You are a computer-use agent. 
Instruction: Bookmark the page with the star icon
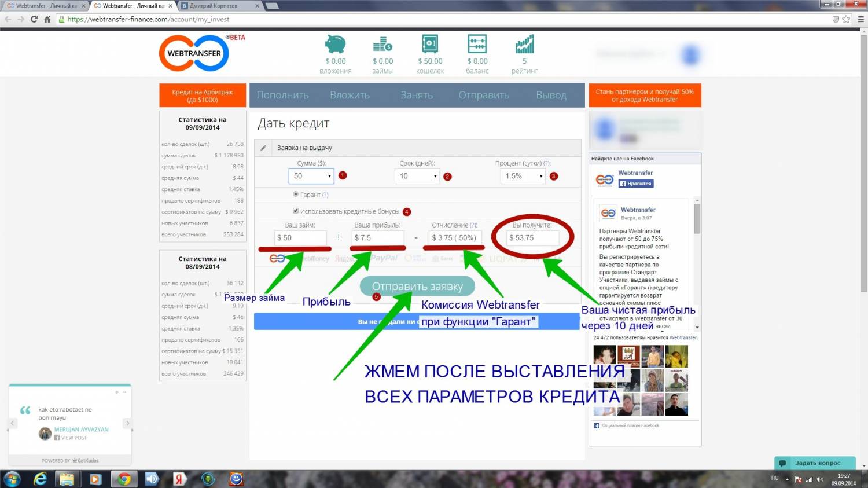coord(846,19)
